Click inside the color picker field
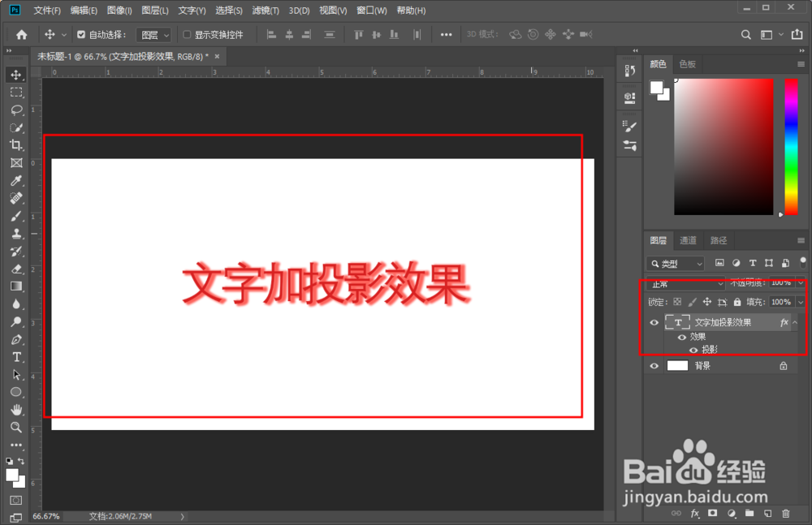The width and height of the screenshot is (812, 525). coord(723,147)
